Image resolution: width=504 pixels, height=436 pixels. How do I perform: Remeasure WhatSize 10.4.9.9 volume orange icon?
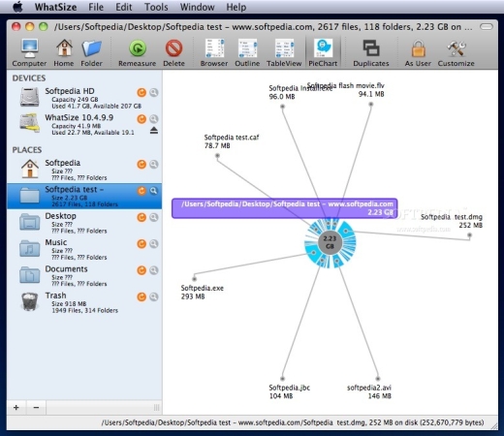click(x=142, y=119)
